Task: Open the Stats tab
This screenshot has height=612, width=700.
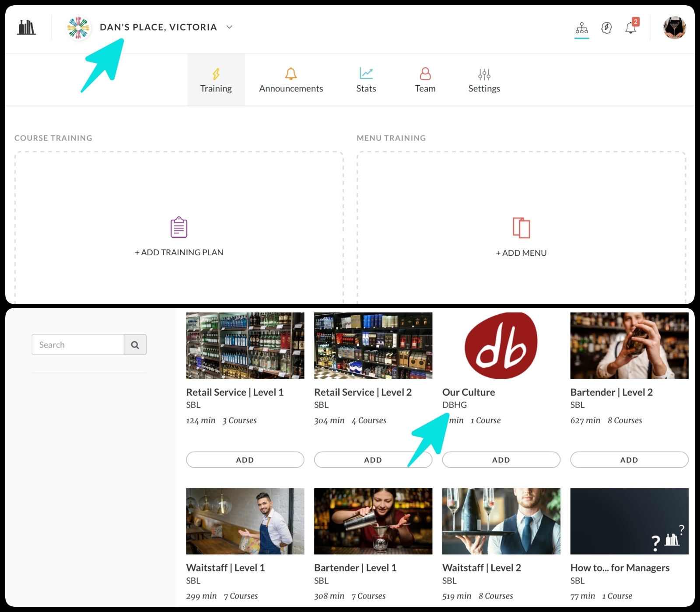Action: click(366, 80)
